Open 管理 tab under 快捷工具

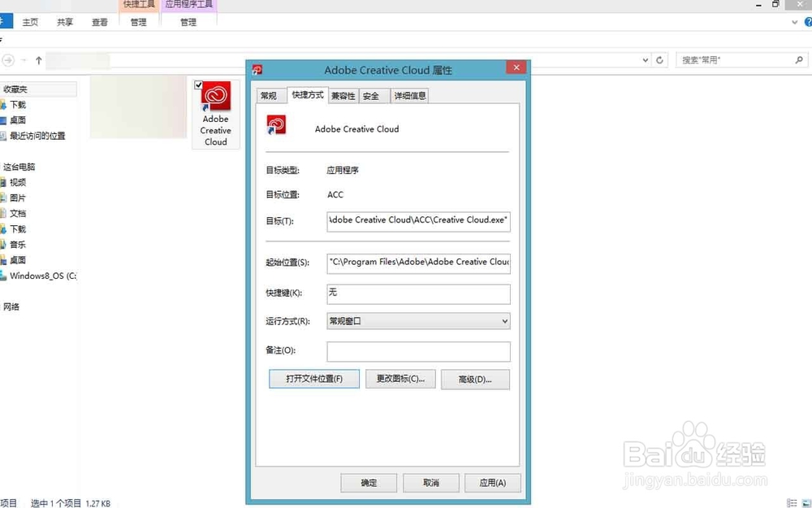(x=138, y=22)
